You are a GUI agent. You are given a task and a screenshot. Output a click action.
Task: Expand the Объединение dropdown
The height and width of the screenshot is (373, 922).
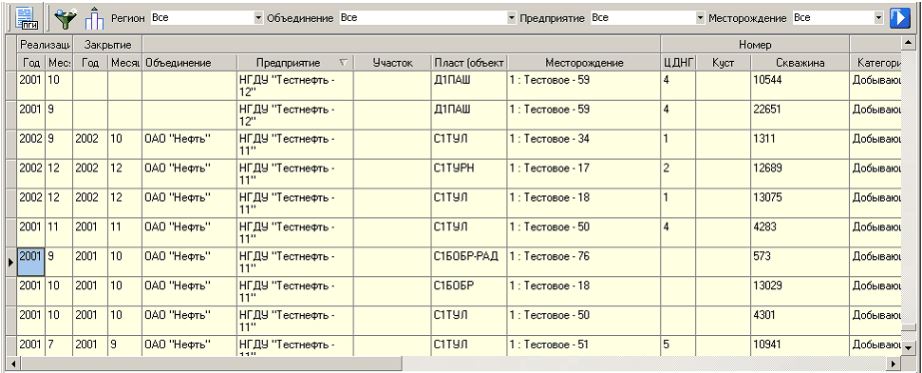tap(510, 18)
